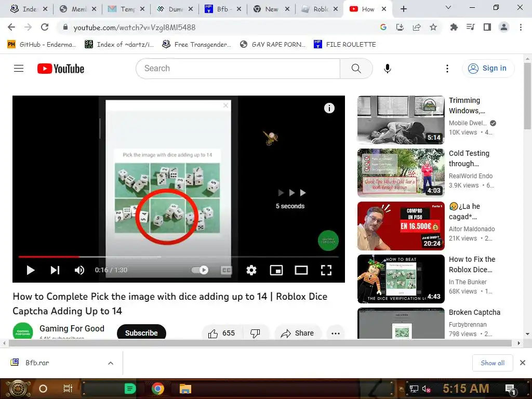Open YouTube guide hamburger menu
The height and width of the screenshot is (399, 532).
pos(19,69)
